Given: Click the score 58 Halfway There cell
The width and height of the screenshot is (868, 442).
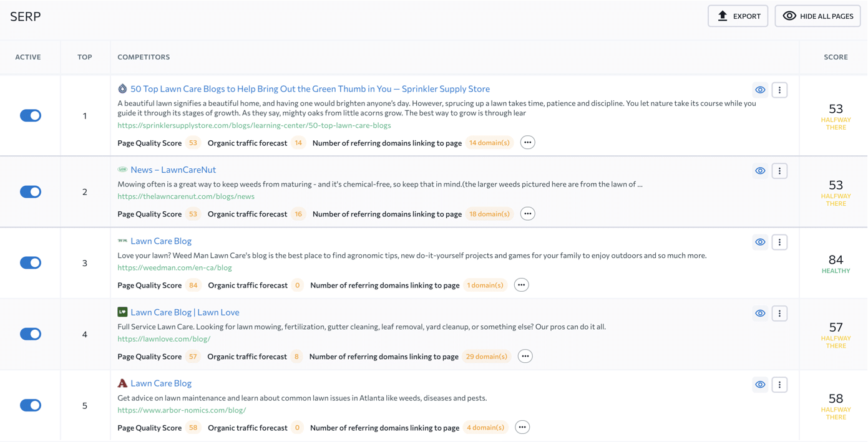Looking at the screenshot, I should pos(836,405).
